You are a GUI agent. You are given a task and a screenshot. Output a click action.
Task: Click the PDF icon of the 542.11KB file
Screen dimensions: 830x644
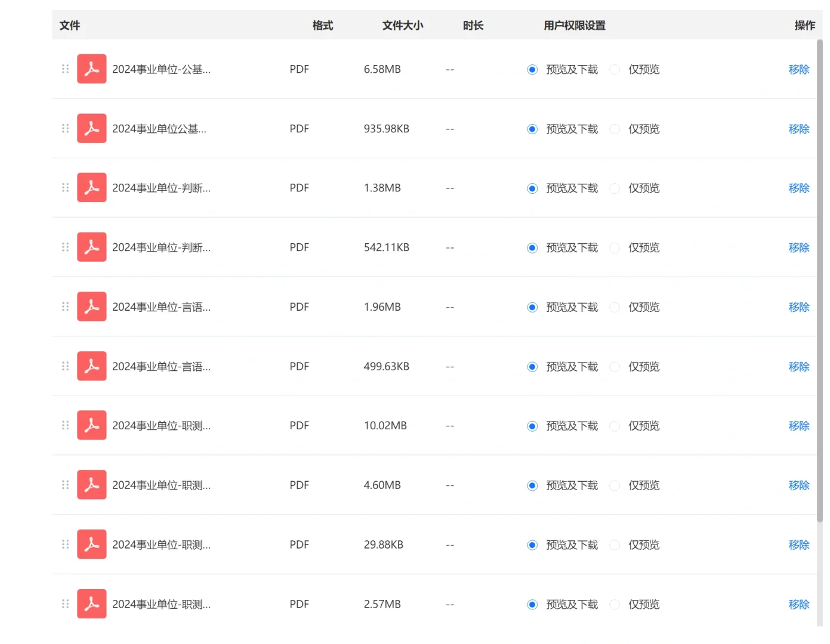[x=92, y=247]
